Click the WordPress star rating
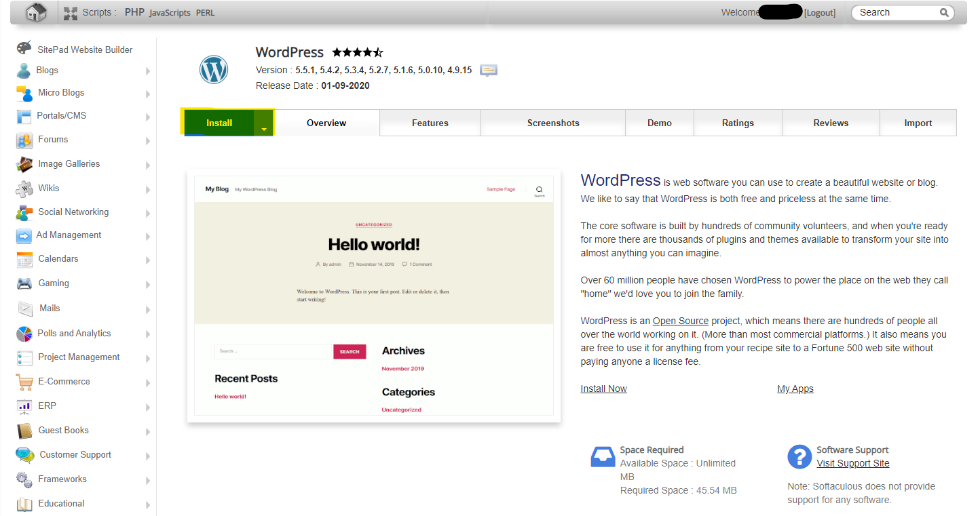 pyautogui.click(x=358, y=52)
